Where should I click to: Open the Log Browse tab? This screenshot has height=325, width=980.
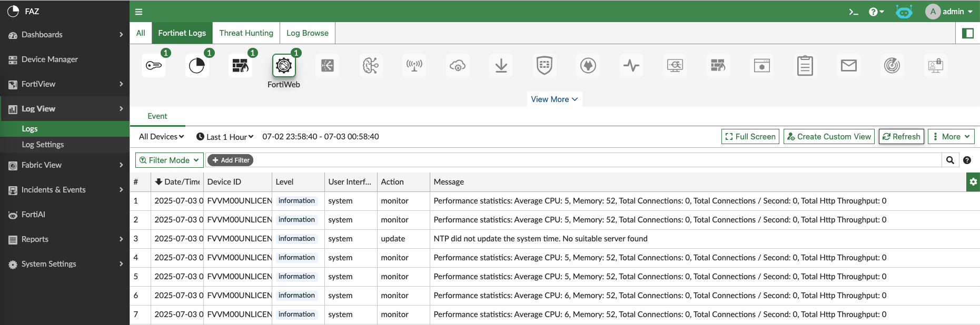[x=307, y=33]
